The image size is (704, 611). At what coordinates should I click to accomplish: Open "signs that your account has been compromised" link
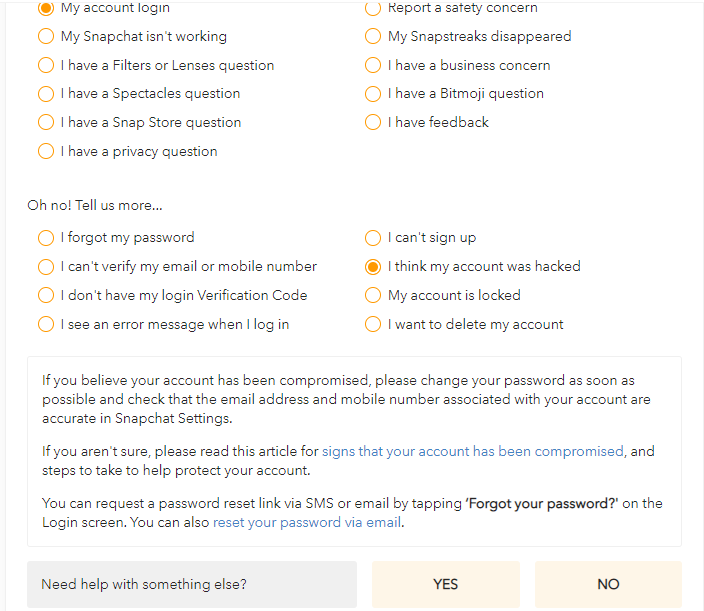(473, 451)
